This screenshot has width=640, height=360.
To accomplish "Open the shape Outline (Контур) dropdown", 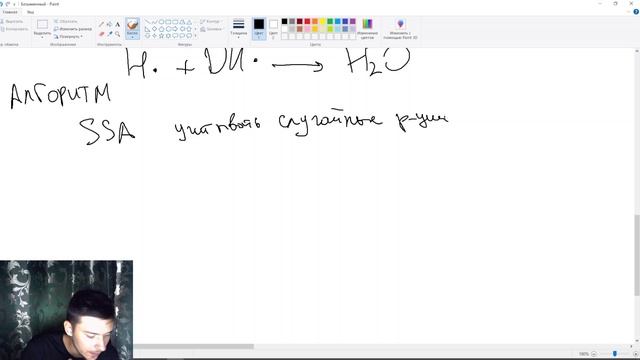I will [x=211, y=21].
